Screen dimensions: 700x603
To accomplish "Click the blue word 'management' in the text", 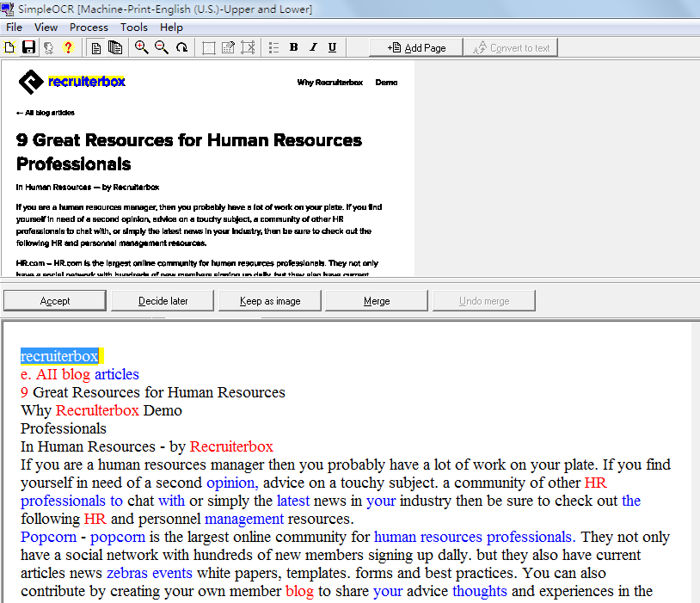I will tap(244, 519).
